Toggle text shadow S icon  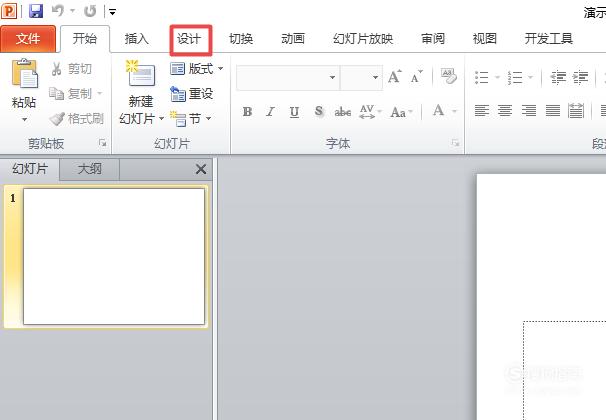tap(318, 112)
